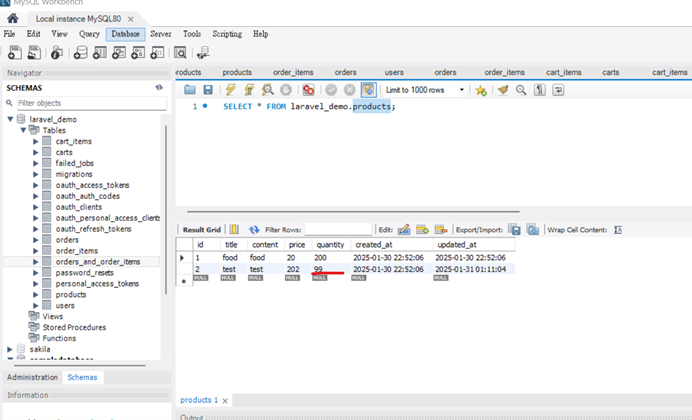Toggle editor word wrapping icon
This screenshot has height=420, width=692.
[558, 90]
